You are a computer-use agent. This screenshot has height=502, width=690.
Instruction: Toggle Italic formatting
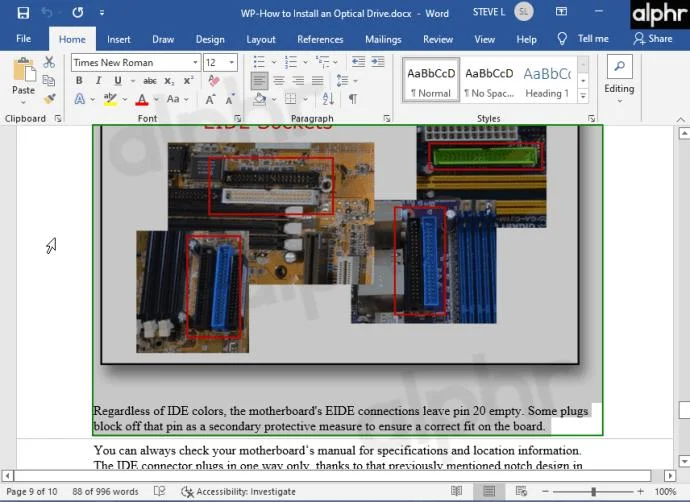coord(98,81)
